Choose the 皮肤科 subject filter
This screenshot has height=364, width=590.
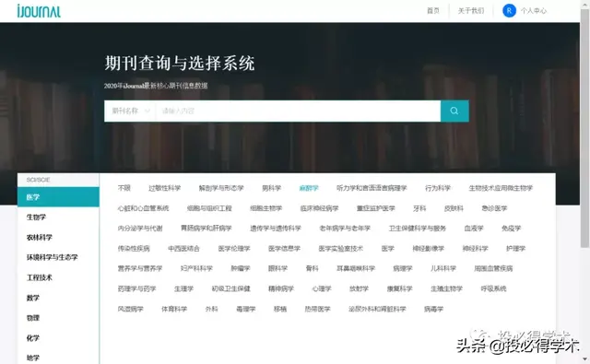click(x=454, y=208)
